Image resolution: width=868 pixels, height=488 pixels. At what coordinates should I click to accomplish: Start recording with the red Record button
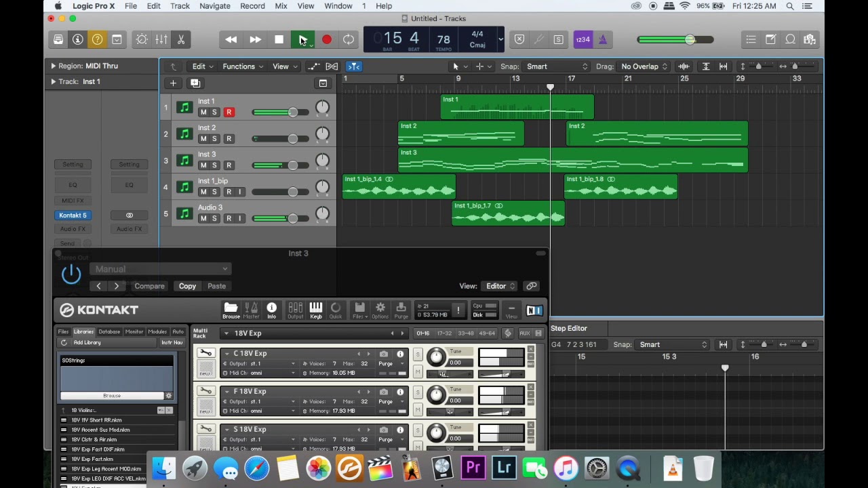326,39
